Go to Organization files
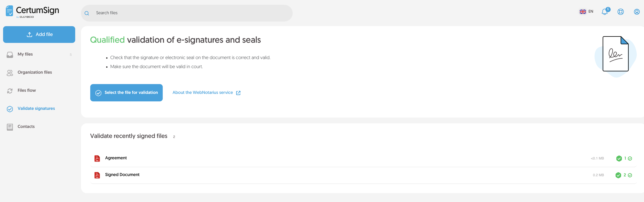The image size is (644, 202). [35, 72]
